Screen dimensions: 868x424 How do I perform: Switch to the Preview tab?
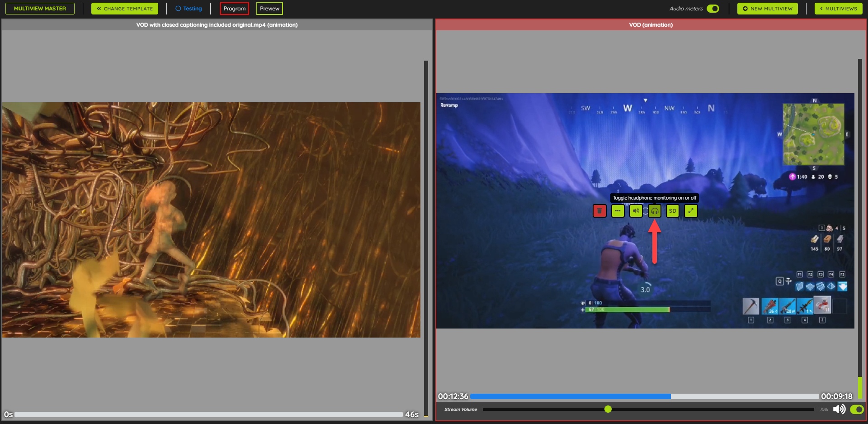(x=269, y=9)
